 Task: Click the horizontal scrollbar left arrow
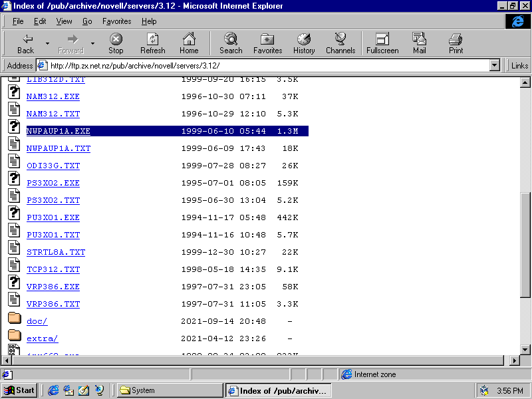pyautogui.click(x=7, y=360)
